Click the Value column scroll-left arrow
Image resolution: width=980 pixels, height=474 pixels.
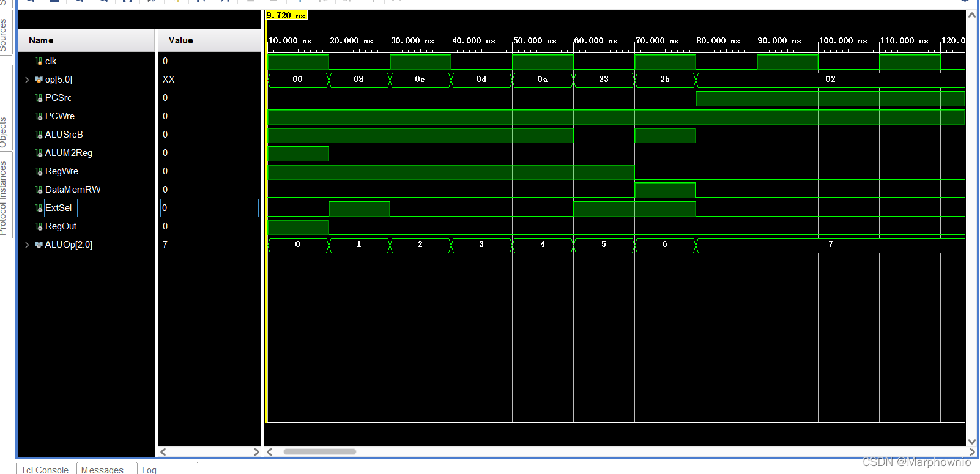click(163, 452)
